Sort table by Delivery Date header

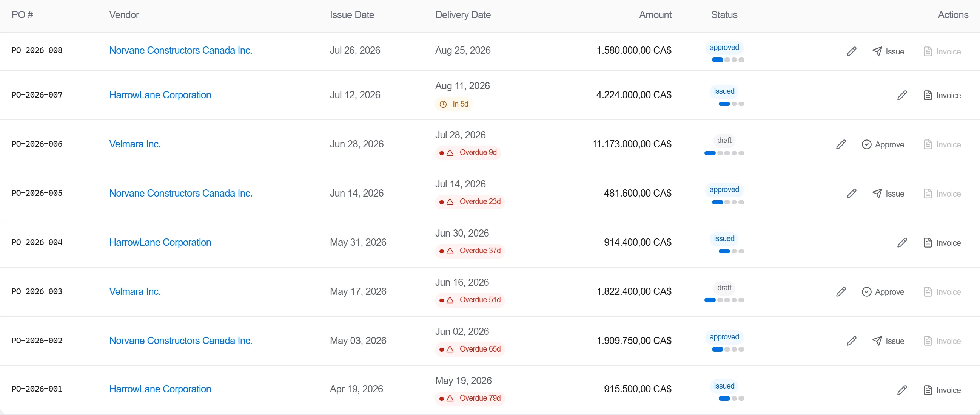463,15
